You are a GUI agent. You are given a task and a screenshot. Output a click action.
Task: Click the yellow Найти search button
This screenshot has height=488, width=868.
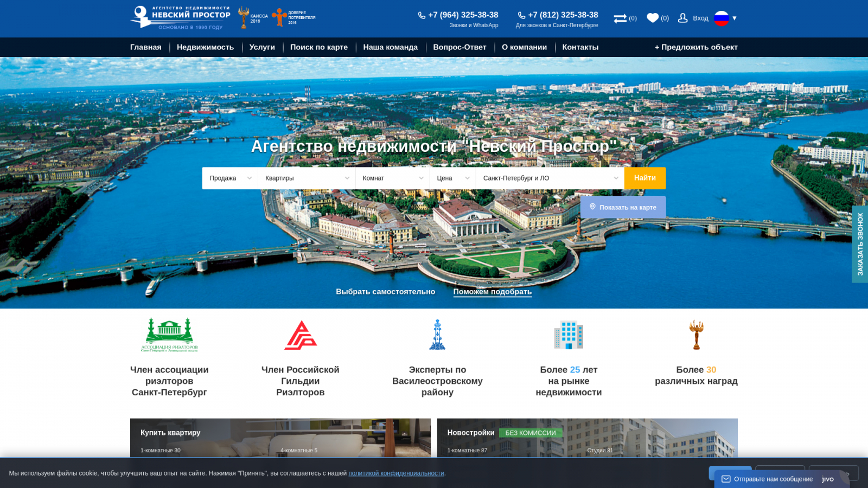(645, 178)
